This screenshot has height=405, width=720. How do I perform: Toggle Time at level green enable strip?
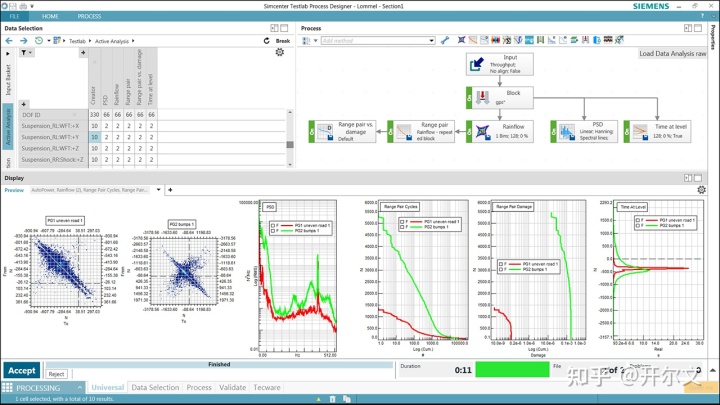626,131
